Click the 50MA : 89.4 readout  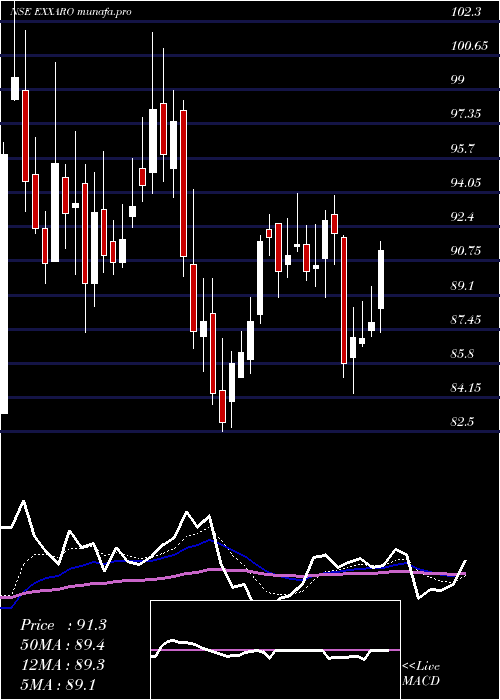[x=63, y=645]
